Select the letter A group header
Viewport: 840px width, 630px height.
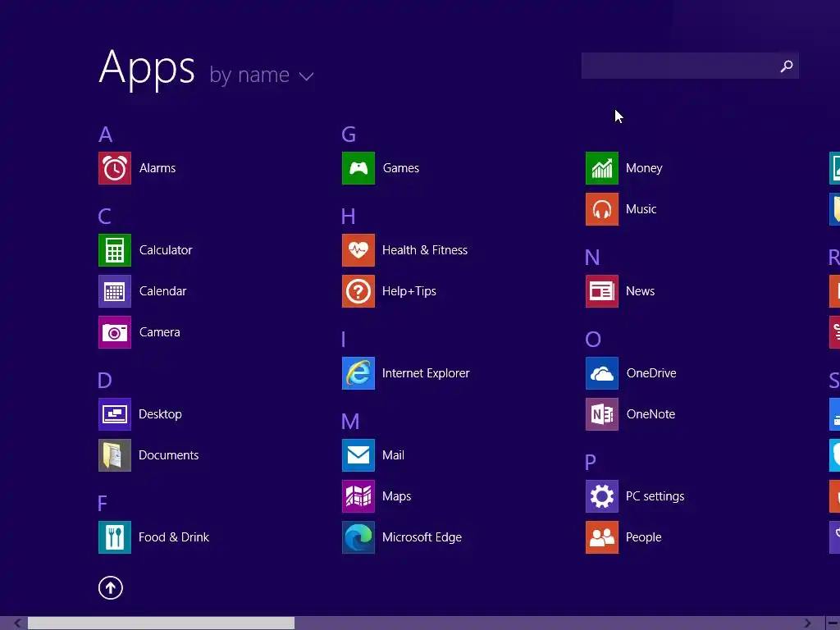tap(106, 135)
